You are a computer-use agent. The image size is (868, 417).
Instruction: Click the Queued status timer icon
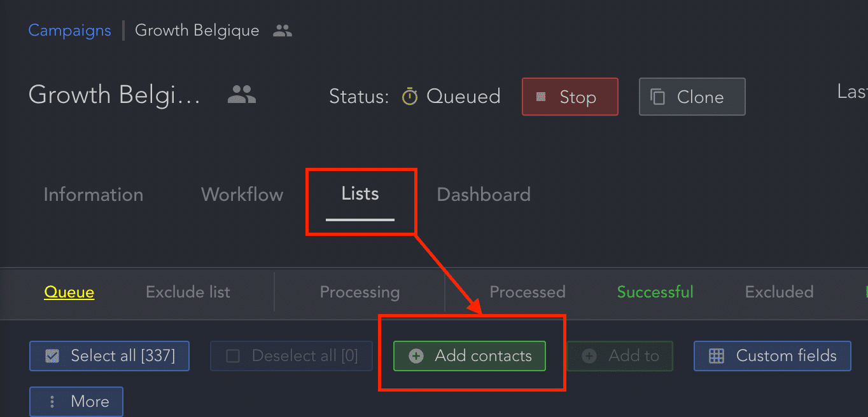(410, 97)
